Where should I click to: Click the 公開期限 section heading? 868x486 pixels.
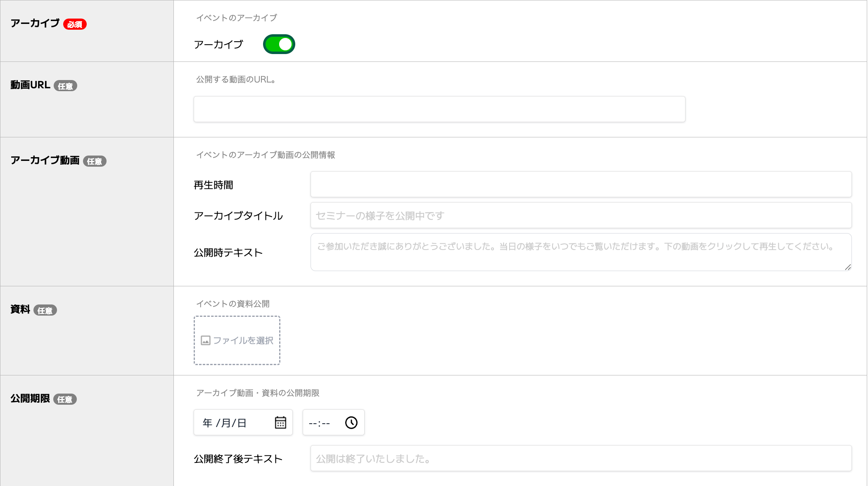coord(30,399)
